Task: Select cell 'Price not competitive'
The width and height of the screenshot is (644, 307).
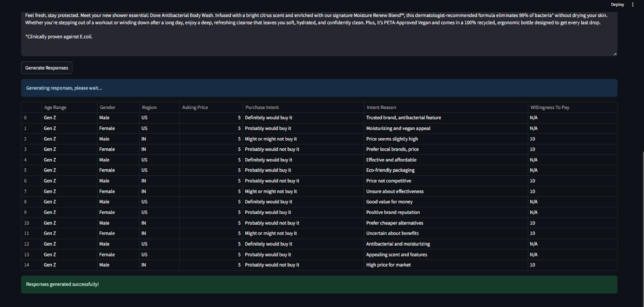Action: point(446,181)
